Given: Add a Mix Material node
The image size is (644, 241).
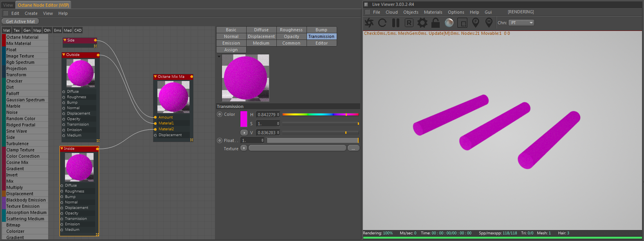Looking at the screenshot, I should click(x=25, y=43).
